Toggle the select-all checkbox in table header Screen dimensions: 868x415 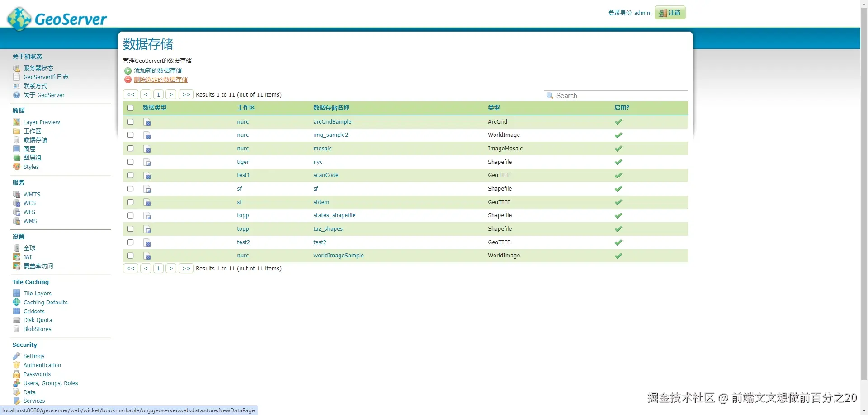[x=131, y=108]
